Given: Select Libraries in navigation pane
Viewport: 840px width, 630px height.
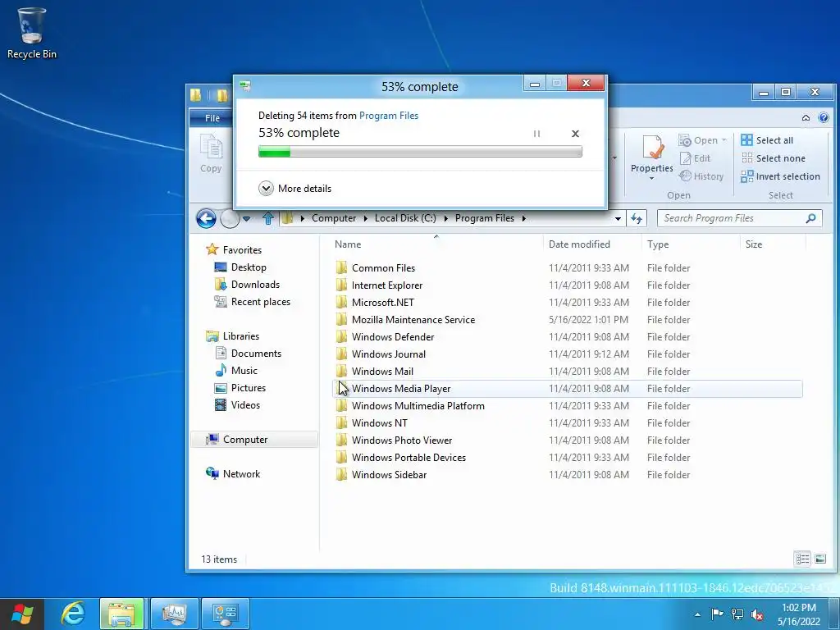Looking at the screenshot, I should (x=232, y=336).
